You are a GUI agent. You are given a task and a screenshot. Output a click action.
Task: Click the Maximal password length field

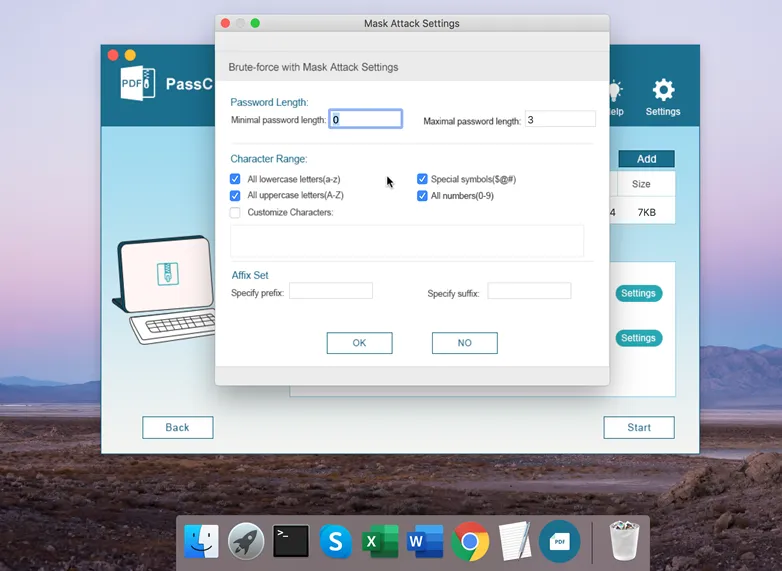coord(560,119)
